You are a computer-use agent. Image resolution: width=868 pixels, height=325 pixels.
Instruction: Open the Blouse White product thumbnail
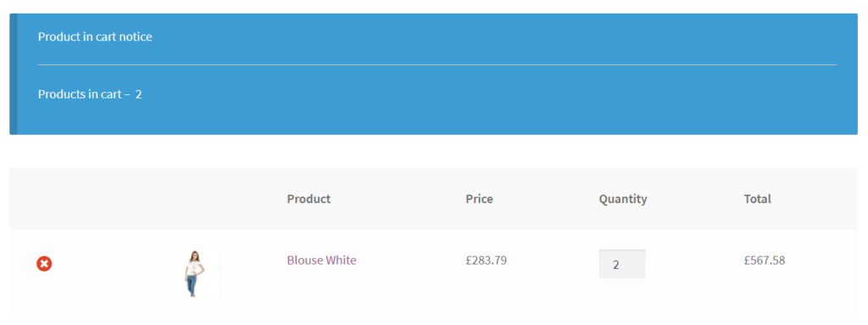[194, 273]
